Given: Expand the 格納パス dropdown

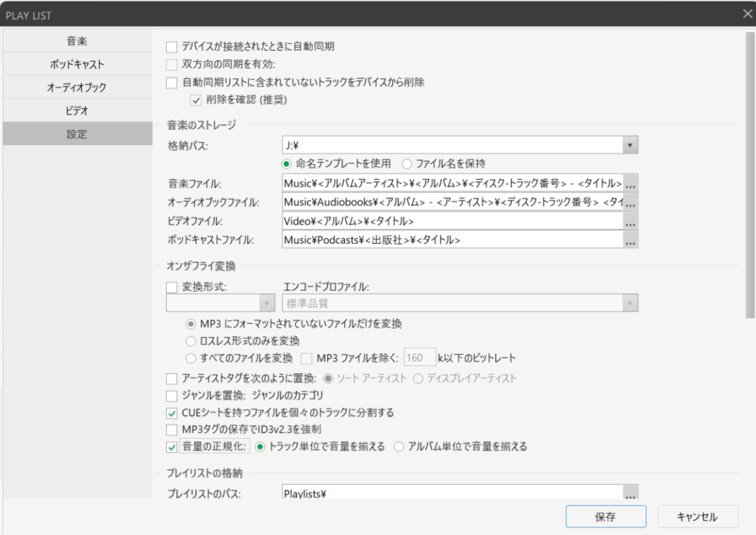Looking at the screenshot, I should 630,146.
